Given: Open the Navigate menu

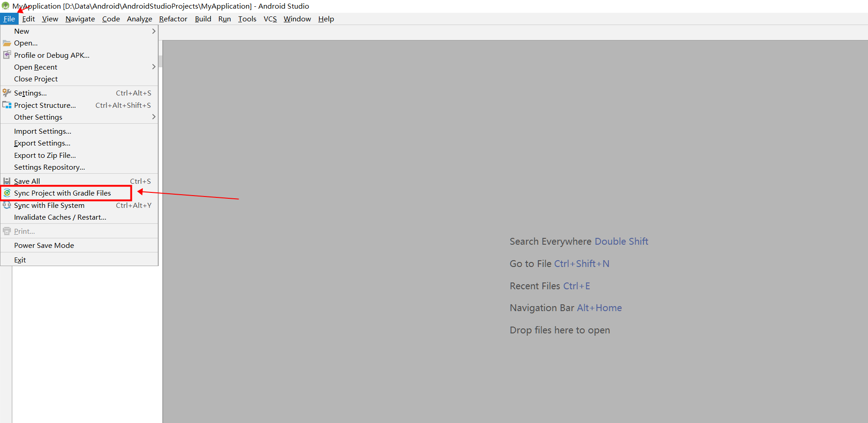Looking at the screenshot, I should click(x=80, y=19).
